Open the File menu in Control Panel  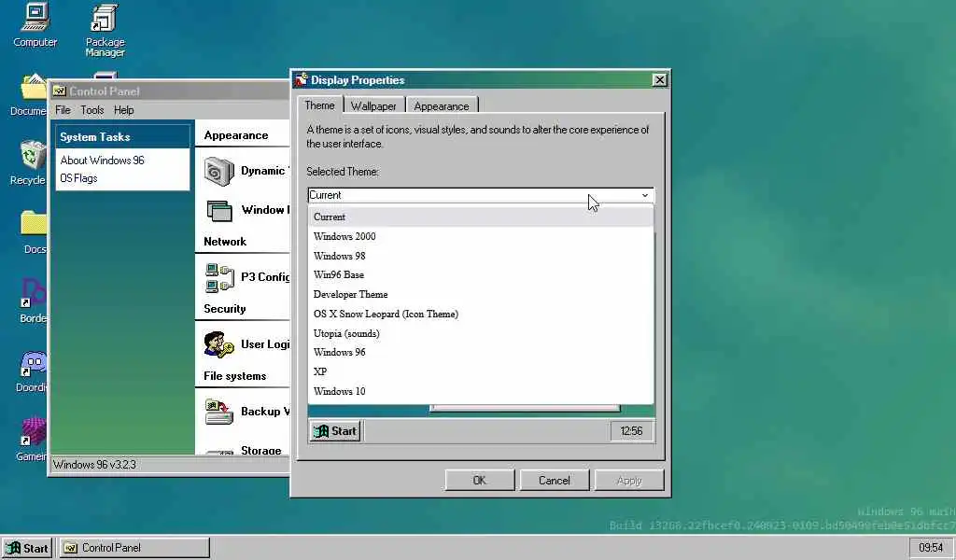63,110
